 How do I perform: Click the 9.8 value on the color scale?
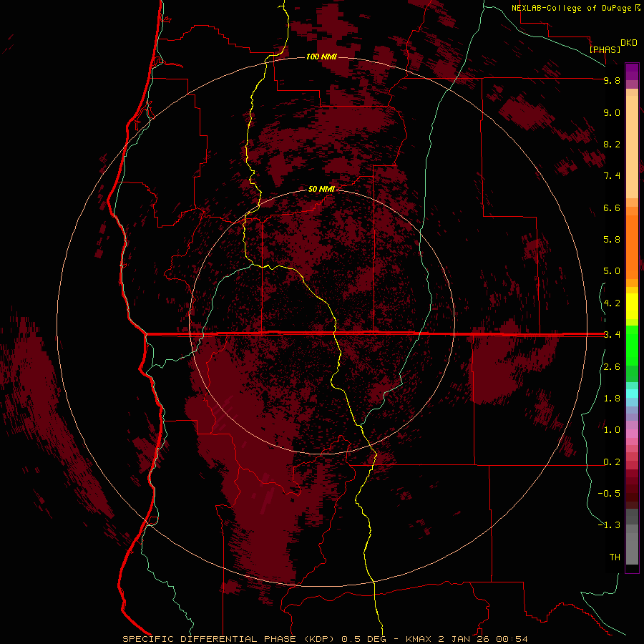[x=612, y=80]
